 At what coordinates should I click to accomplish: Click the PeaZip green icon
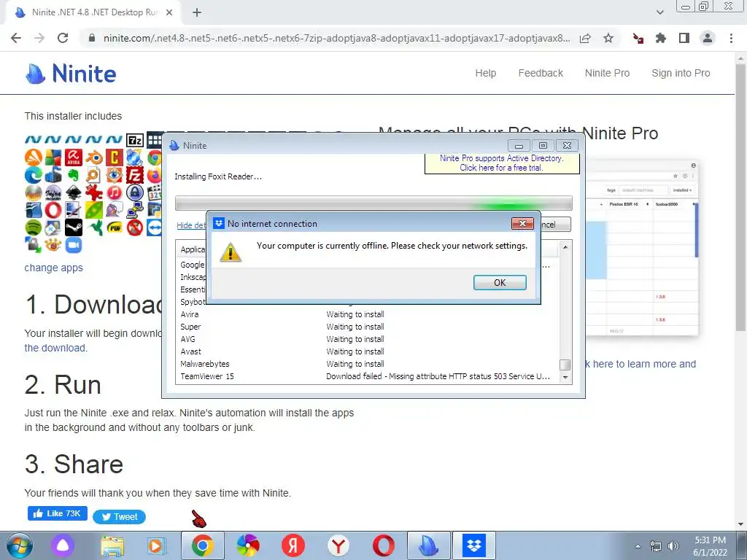pyautogui.click(x=94, y=209)
